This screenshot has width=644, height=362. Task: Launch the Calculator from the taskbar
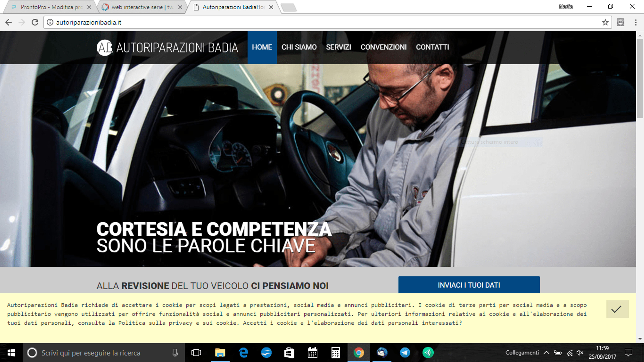335,352
